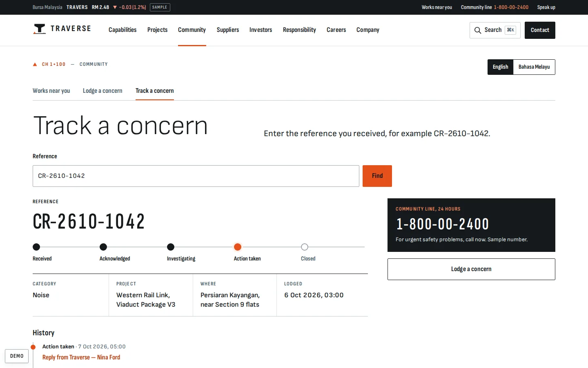Open Reply from Traverse — Nina Ford
588x368 pixels.
click(81, 357)
